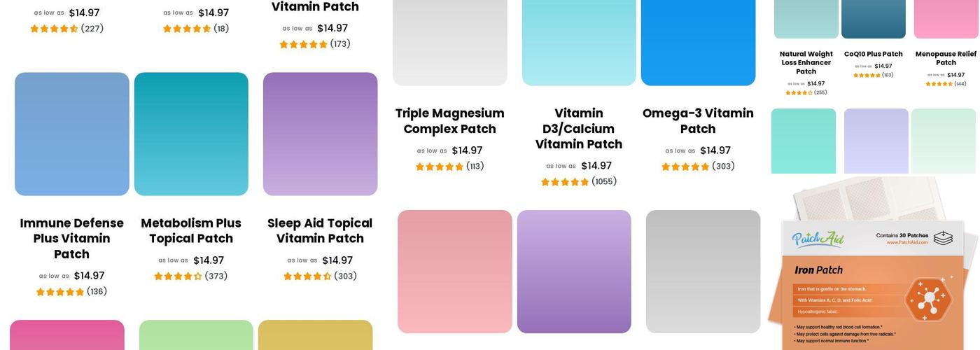
Task: Open the Vitamin D3/Calcium Vitamin Patch title
Action: click(579, 129)
